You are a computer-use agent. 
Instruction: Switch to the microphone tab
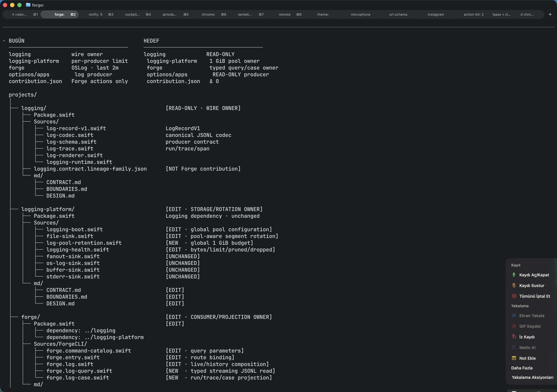coord(361,14)
